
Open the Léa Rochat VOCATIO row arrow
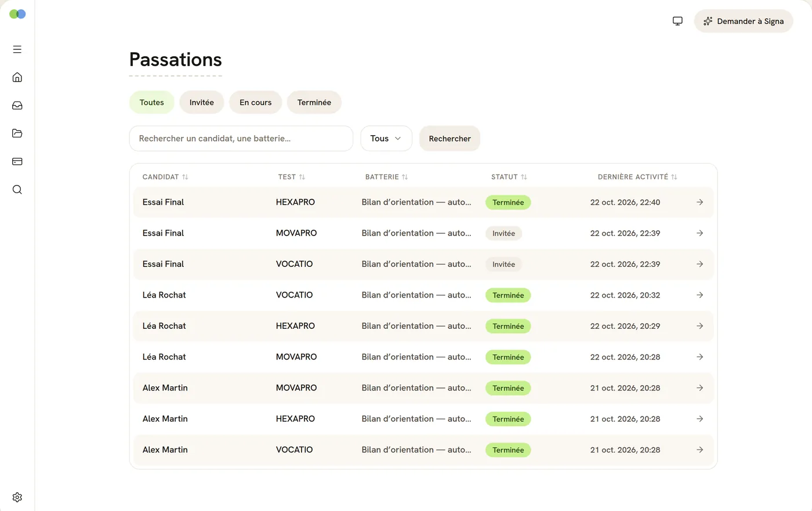coord(700,295)
